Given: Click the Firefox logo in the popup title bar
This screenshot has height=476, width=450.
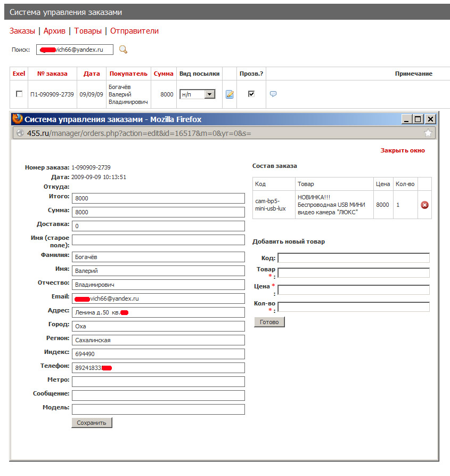Looking at the screenshot, I should [x=18, y=119].
